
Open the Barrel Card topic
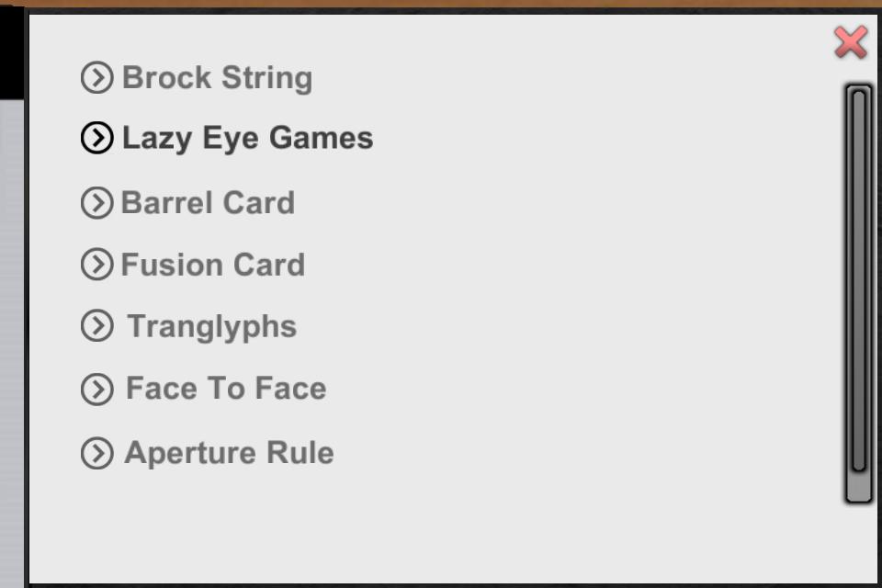coord(208,203)
